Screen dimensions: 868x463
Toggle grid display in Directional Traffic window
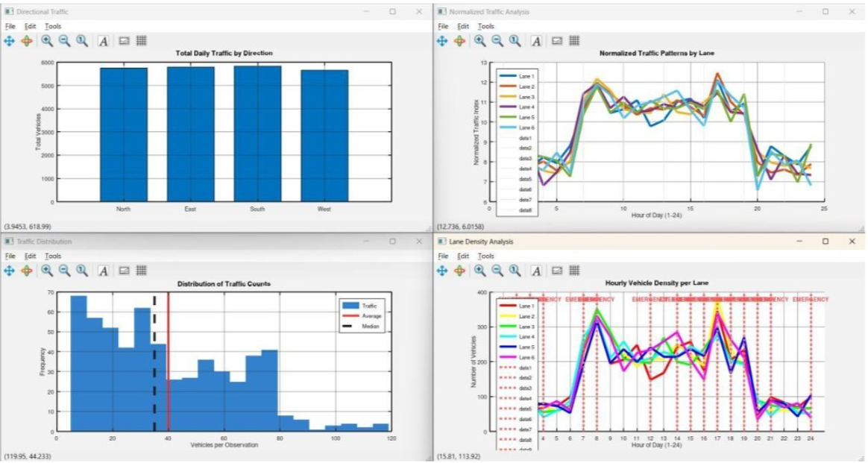coord(142,41)
